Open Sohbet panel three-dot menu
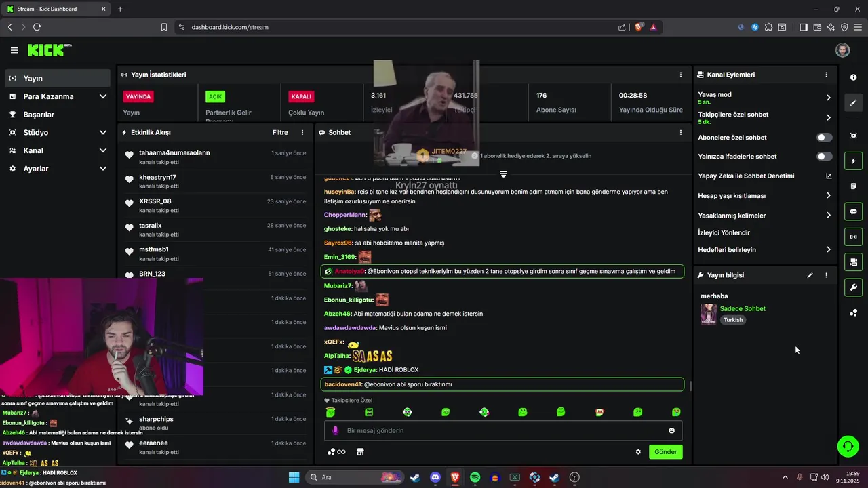Image resolution: width=868 pixels, height=488 pixels. (x=681, y=132)
